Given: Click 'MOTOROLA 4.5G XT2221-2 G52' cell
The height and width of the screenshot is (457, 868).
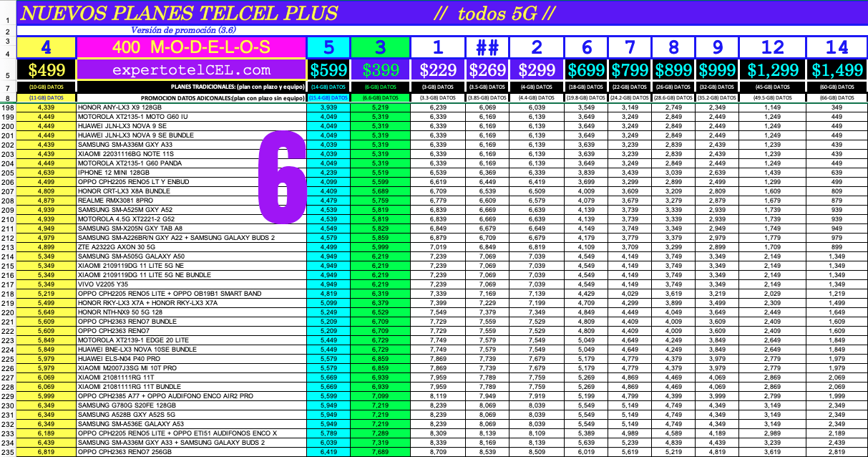Looking at the screenshot, I should (191, 219).
